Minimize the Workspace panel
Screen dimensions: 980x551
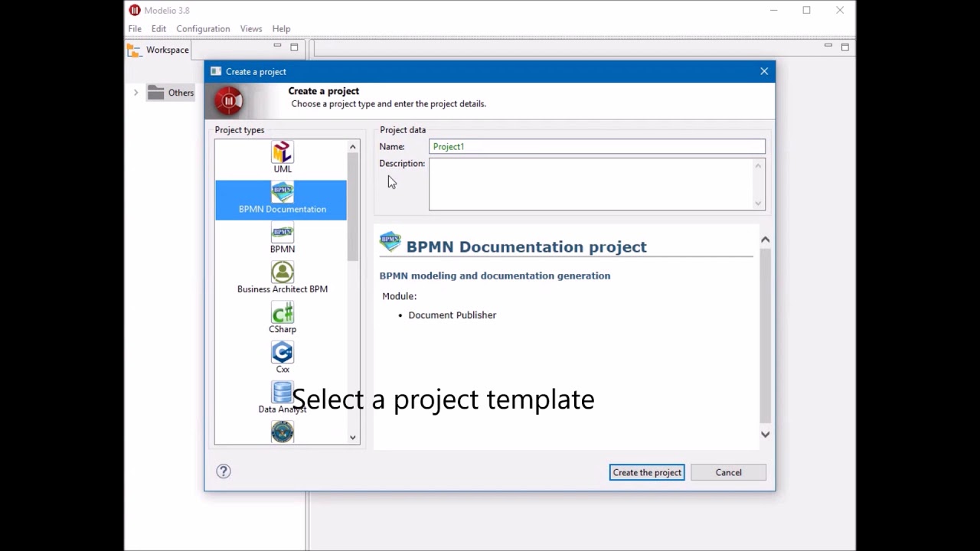tap(277, 47)
